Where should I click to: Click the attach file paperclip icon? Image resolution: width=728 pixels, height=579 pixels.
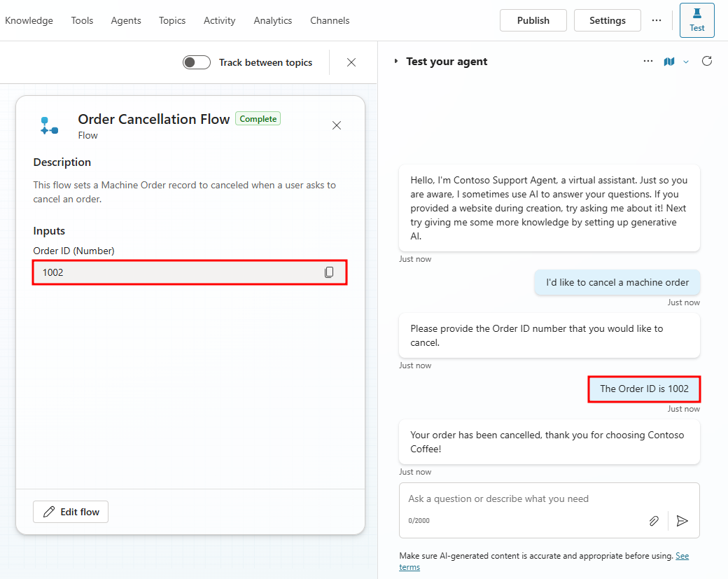pyautogui.click(x=654, y=521)
